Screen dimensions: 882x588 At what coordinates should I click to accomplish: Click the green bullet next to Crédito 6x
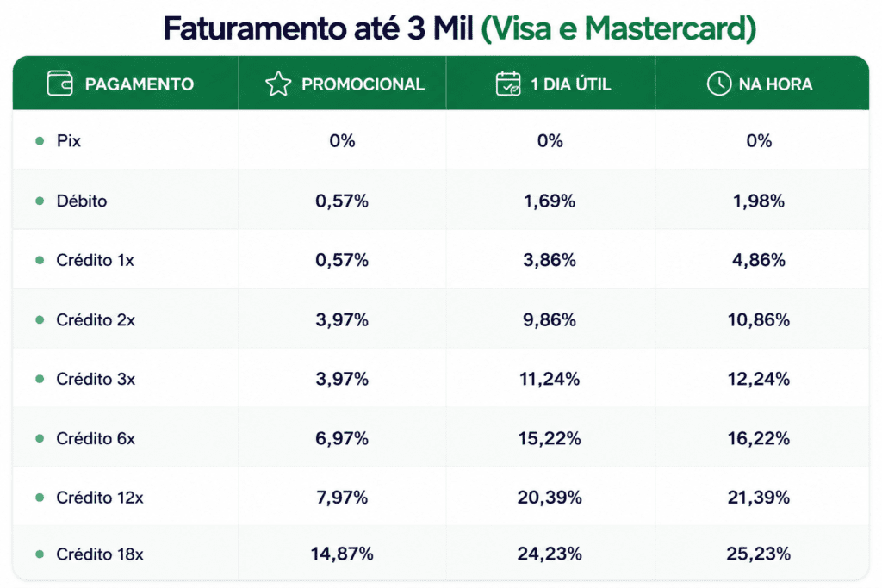40,438
